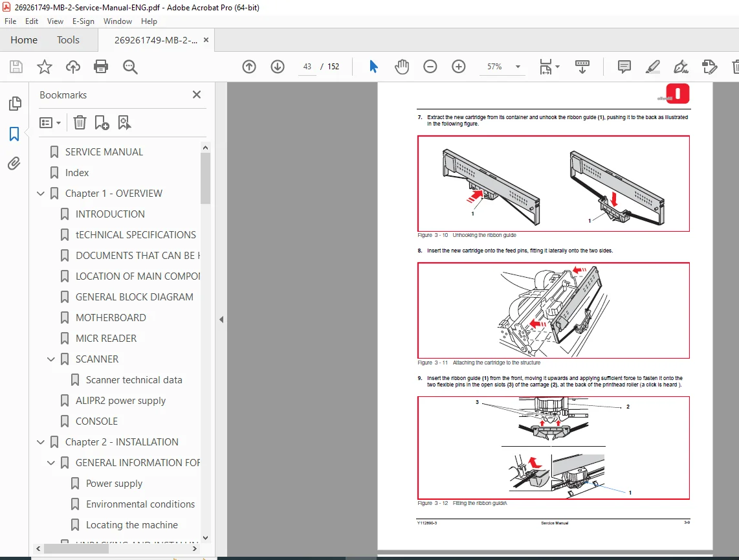Activate the Selection arrow tool
Image resolution: width=739 pixels, height=560 pixels.
click(373, 67)
